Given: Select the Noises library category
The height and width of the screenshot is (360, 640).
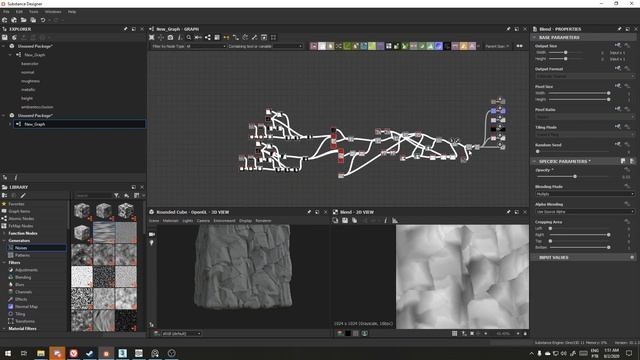Looking at the screenshot, I should click(36, 248).
